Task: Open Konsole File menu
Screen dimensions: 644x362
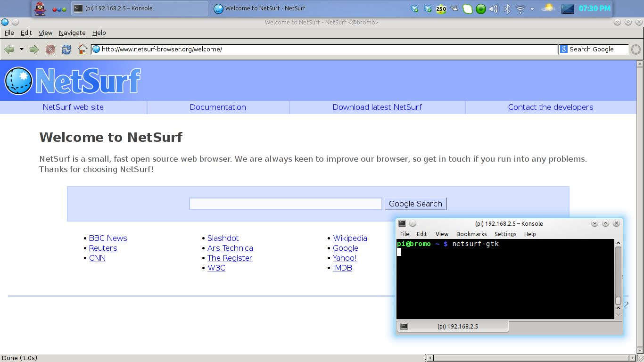Action: tap(405, 234)
